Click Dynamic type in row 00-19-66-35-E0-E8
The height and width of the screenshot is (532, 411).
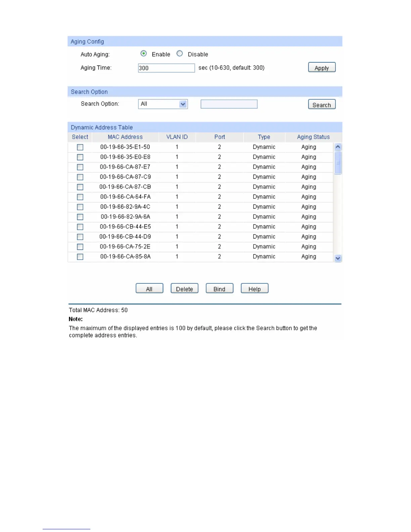pos(264,157)
